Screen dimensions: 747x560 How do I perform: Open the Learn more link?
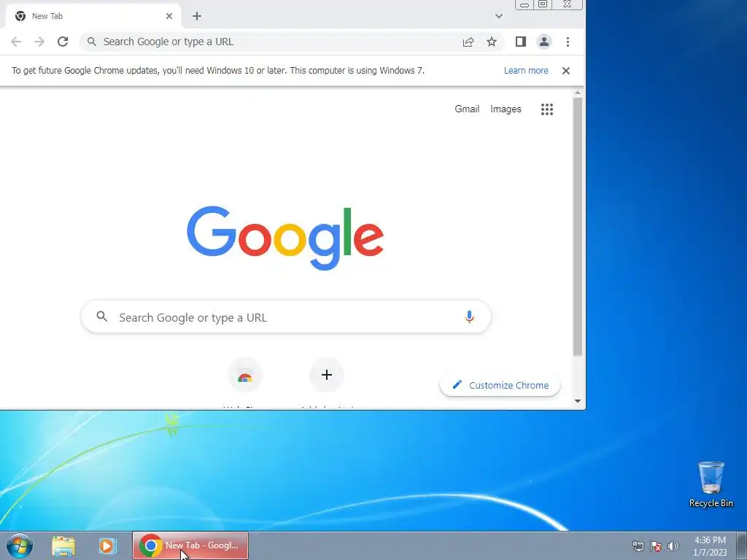click(x=526, y=71)
